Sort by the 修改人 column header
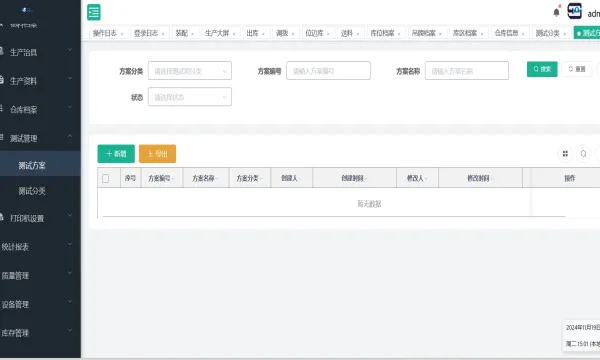This screenshot has height=360, width=600. pos(417,178)
